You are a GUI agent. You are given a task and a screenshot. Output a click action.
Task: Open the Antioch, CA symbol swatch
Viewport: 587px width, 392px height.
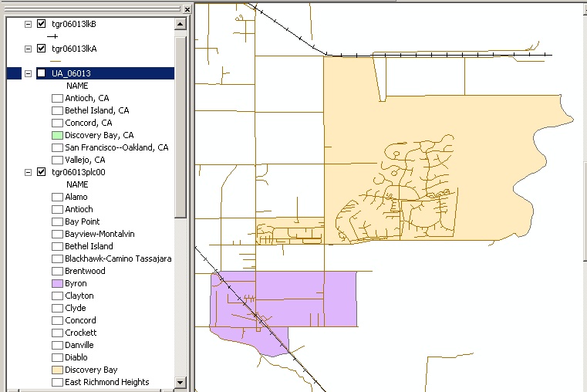point(57,99)
